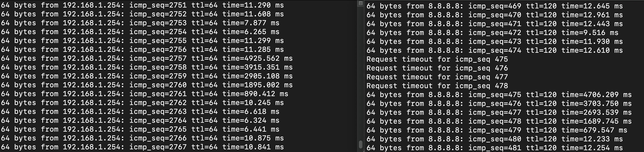644x152 pixels.
Task: Click the time=2693.539 ms value in the right pane
Action: point(596,112)
